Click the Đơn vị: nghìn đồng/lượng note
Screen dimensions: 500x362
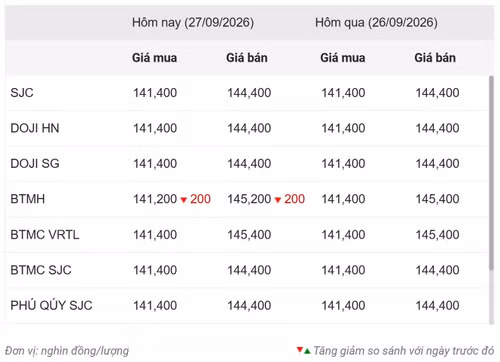(x=67, y=351)
